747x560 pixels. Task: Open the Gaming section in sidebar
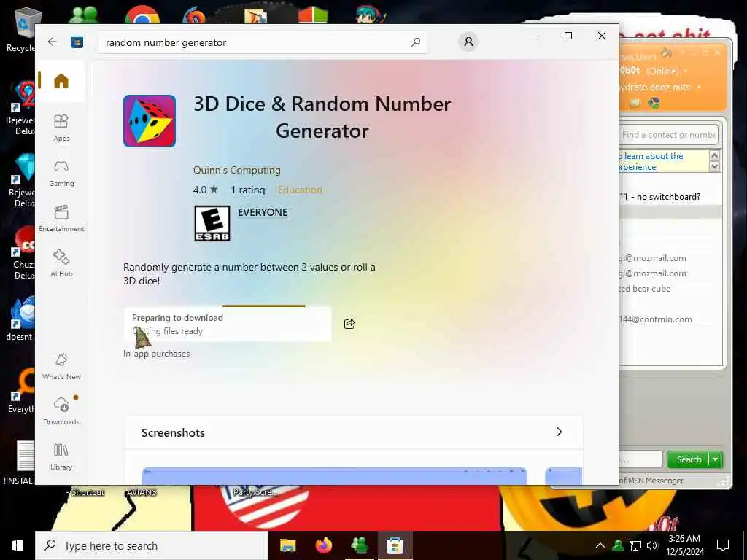click(61, 174)
